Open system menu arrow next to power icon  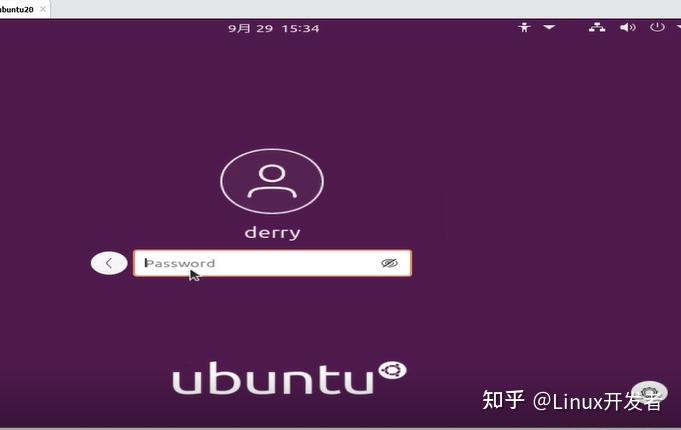click(x=676, y=28)
